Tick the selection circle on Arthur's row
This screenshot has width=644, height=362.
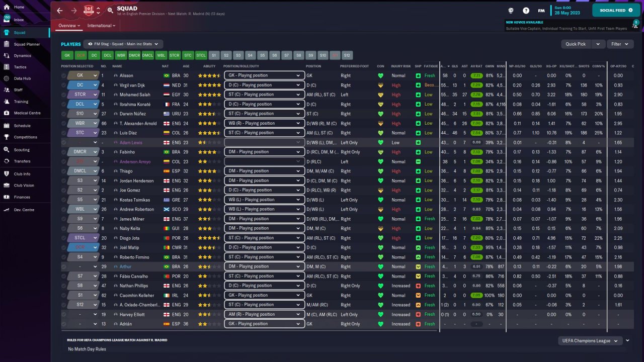coord(64,266)
